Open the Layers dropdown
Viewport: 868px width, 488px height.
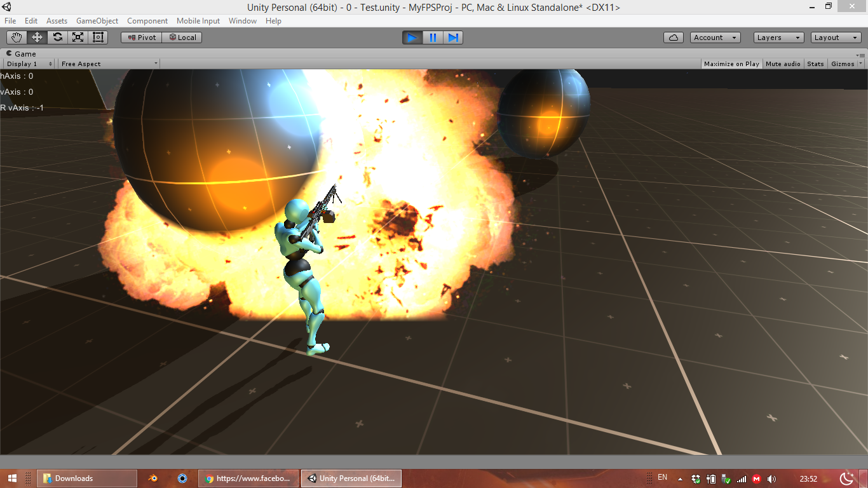779,37
